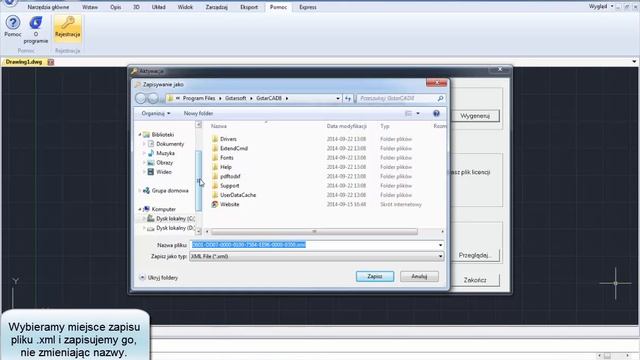This screenshot has height=360, width=640.
Task: Change the view using the view icon
Action: [x=408, y=113]
